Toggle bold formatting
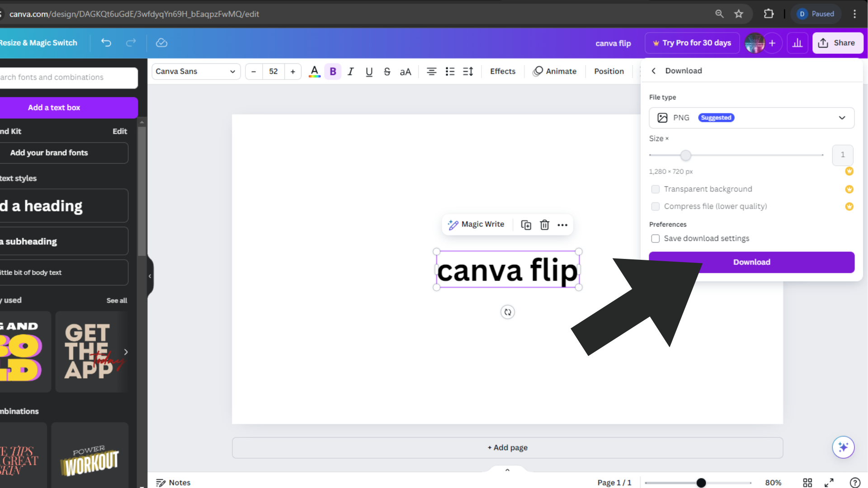This screenshot has width=868, height=488. [333, 71]
